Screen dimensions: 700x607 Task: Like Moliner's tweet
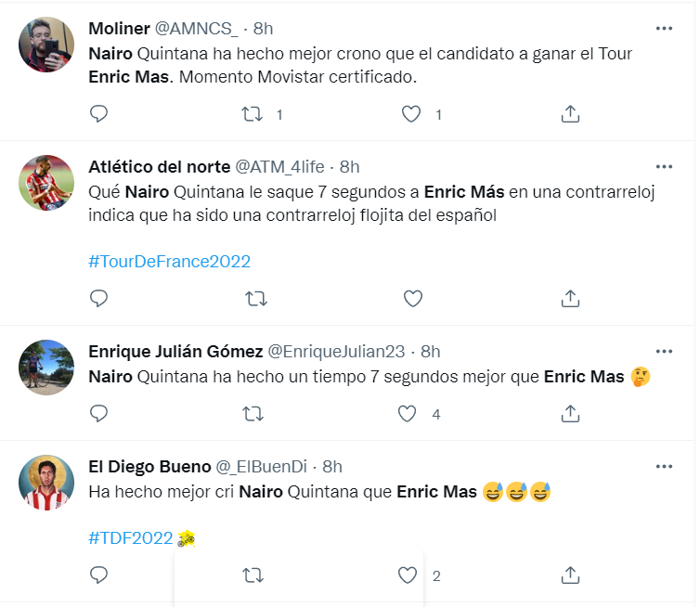(x=411, y=114)
